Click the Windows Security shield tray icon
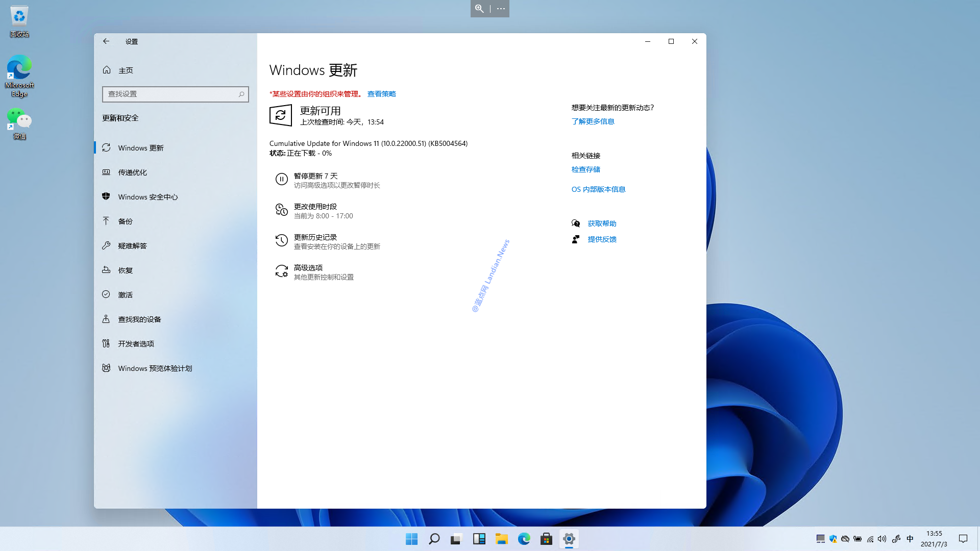Viewport: 980px width, 551px height. (833, 539)
